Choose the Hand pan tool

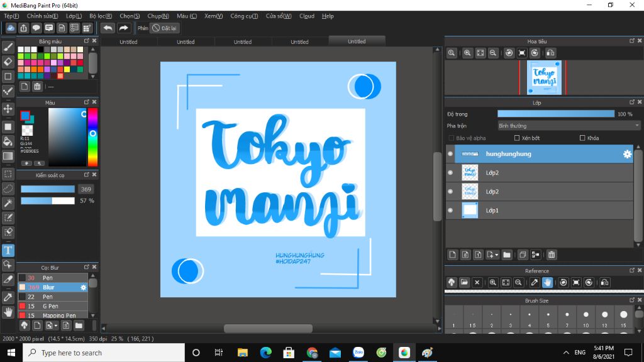[8, 312]
